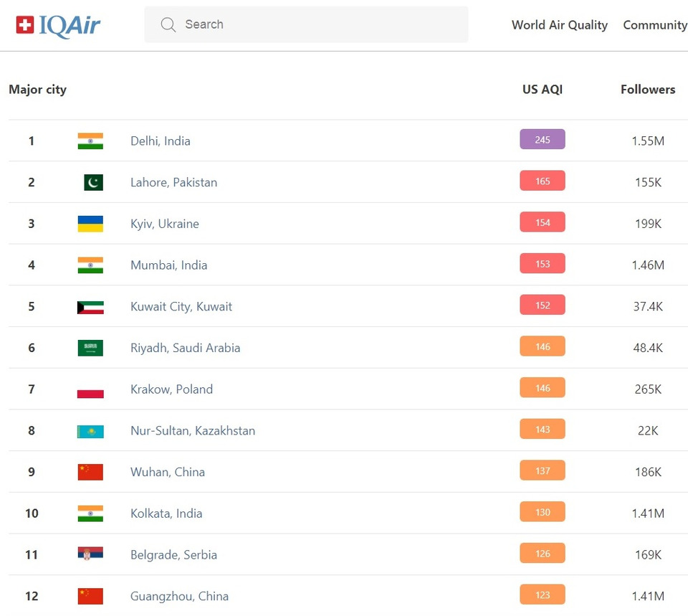
Task: Click the Saudi Arabia flag icon
Action: (x=90, y=349)
